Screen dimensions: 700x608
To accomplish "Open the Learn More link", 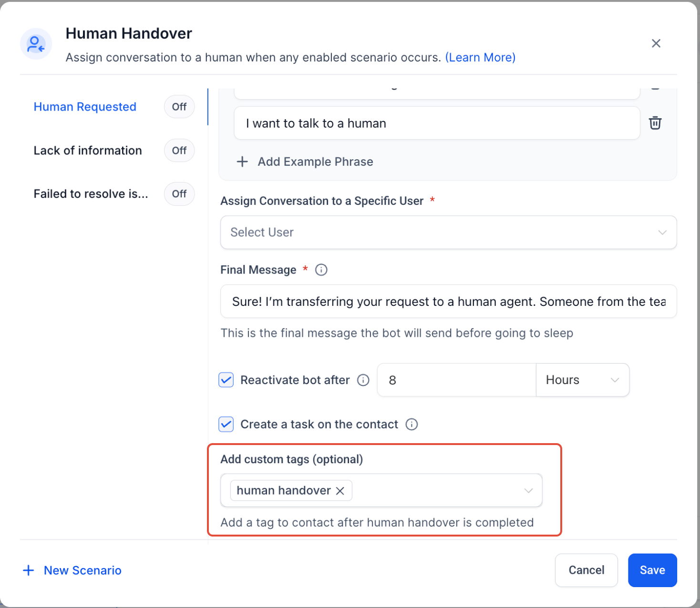I will pyautogui.click(x=480, y=57).
